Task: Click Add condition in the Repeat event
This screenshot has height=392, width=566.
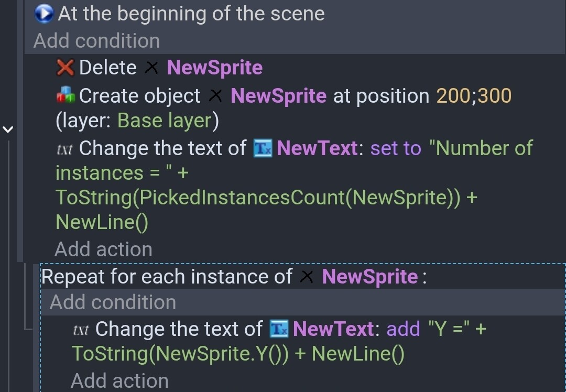Action: tap(113, 302)
